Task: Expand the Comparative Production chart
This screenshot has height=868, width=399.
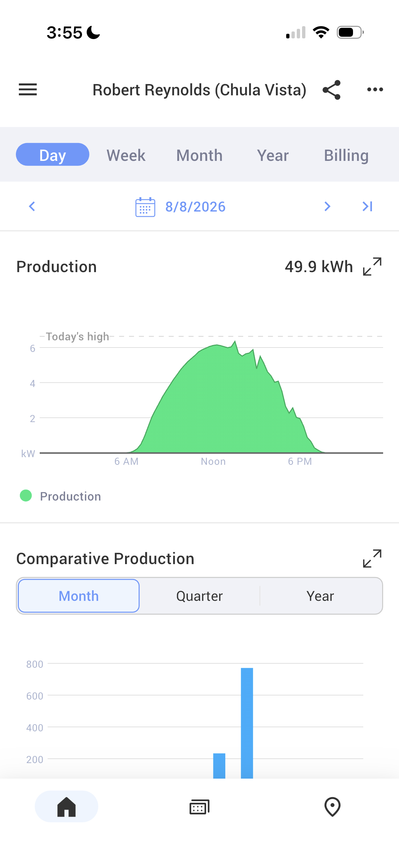Action: [372, 558]
